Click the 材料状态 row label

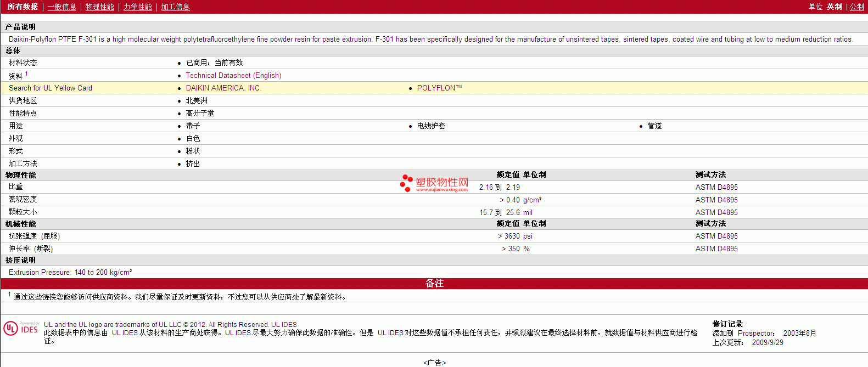pos(23,63)
